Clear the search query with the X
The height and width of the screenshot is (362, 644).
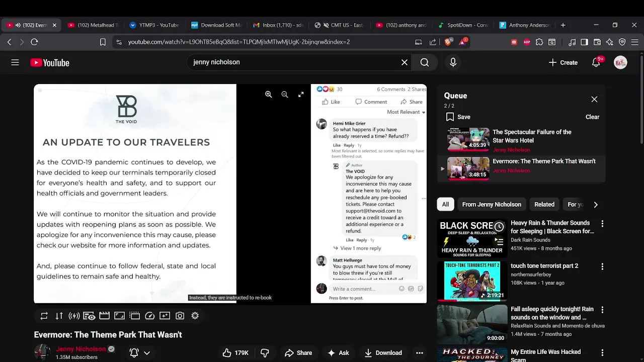[x=405, y=62]
